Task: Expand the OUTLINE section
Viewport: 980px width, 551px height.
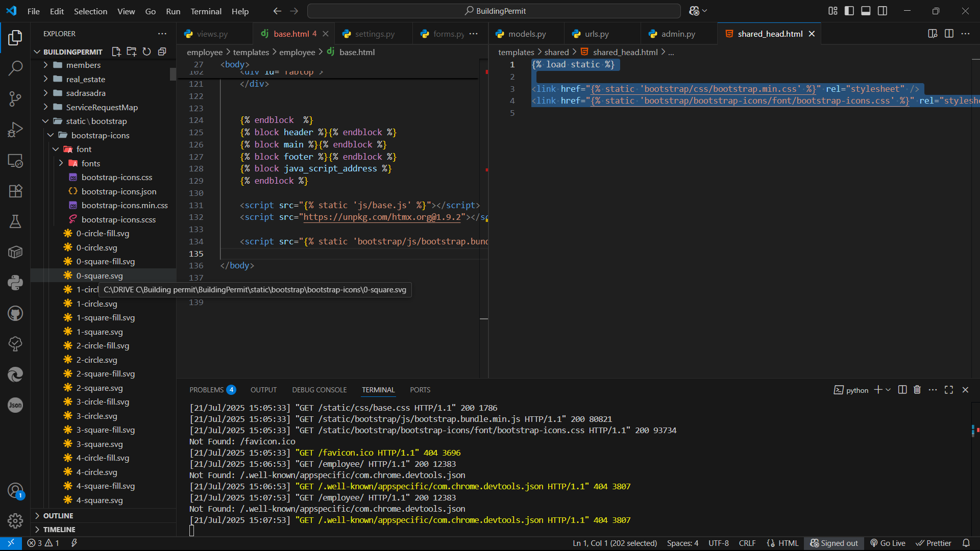Action: click(x=58, y=516)
